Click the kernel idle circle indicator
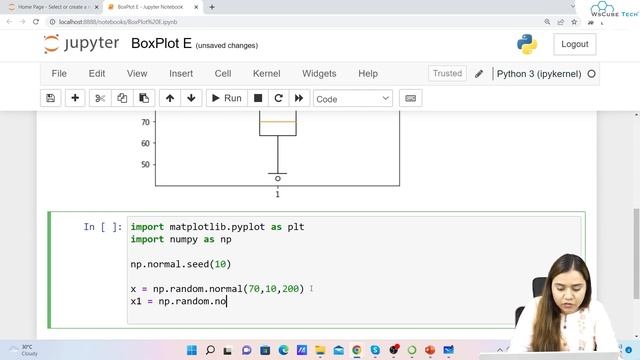 pos(591,74)
